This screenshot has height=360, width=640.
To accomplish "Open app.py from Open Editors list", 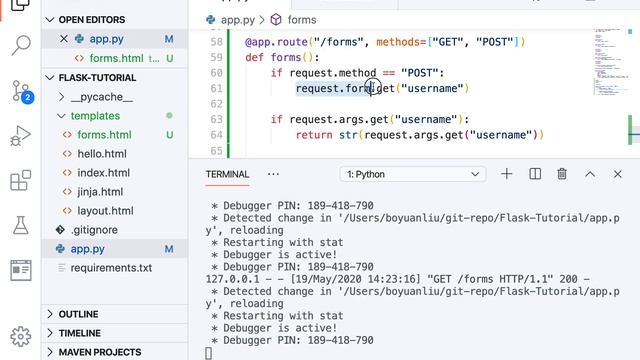I will click(x=107, y=39).
